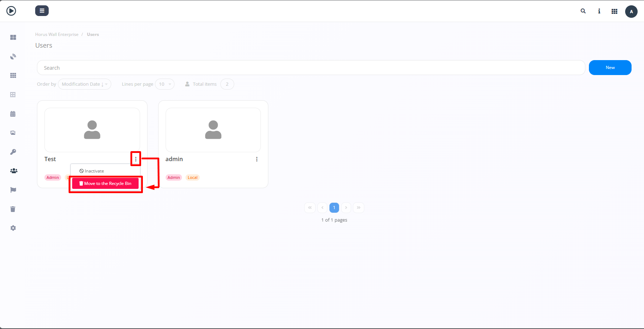
Task: Open Settings via the gear sidebar icon
Action: click(13, 228)
